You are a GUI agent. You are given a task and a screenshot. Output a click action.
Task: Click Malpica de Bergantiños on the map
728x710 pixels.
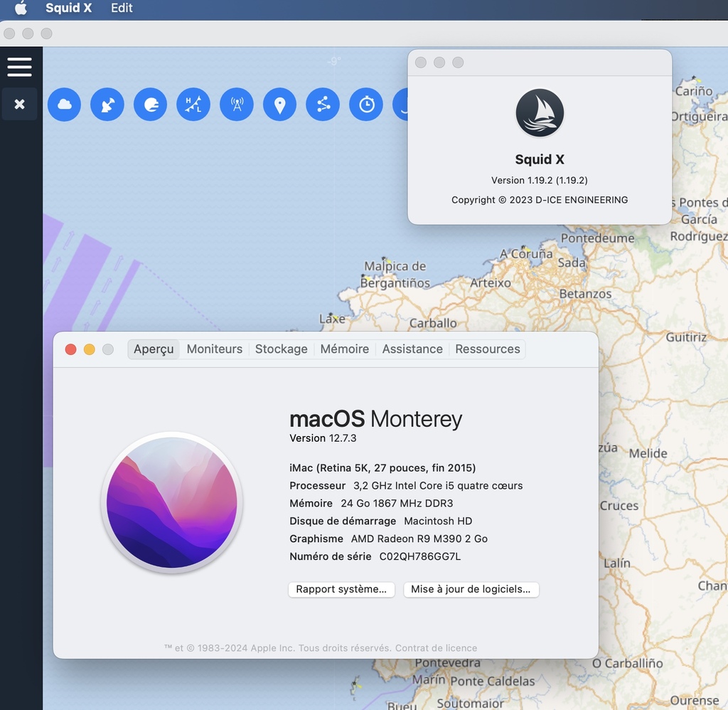(395, 274)
